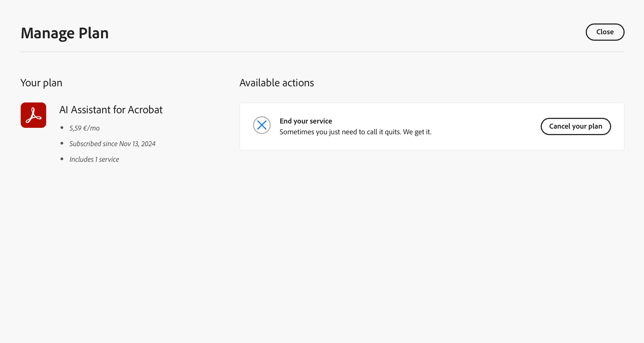Click the red Adobe Acrobat app icon

33,115
